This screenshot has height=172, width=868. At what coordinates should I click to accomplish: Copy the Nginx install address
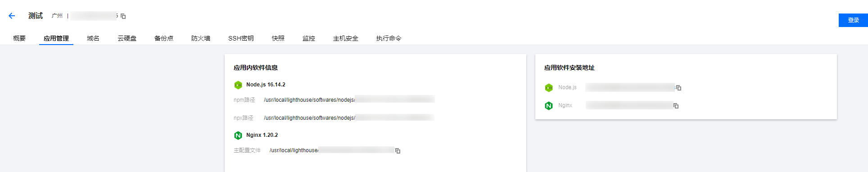click(x=676, y=106)
